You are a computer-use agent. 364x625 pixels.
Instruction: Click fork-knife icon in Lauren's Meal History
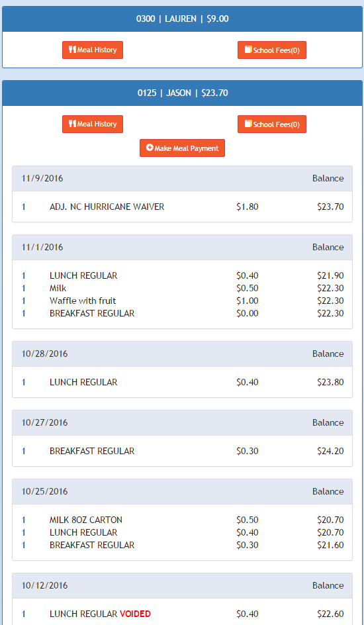(x=72, y=50)
